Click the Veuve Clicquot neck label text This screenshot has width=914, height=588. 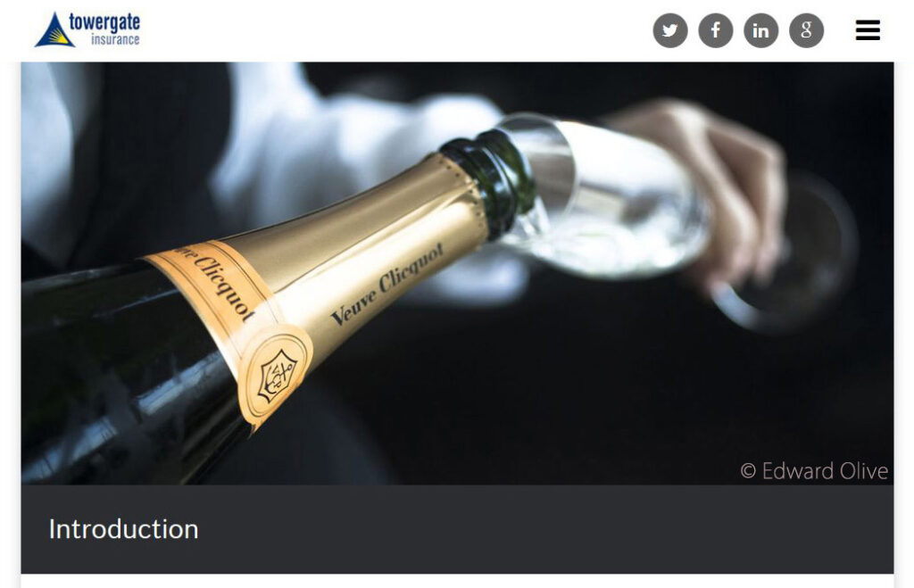click(x=387, y=284)
